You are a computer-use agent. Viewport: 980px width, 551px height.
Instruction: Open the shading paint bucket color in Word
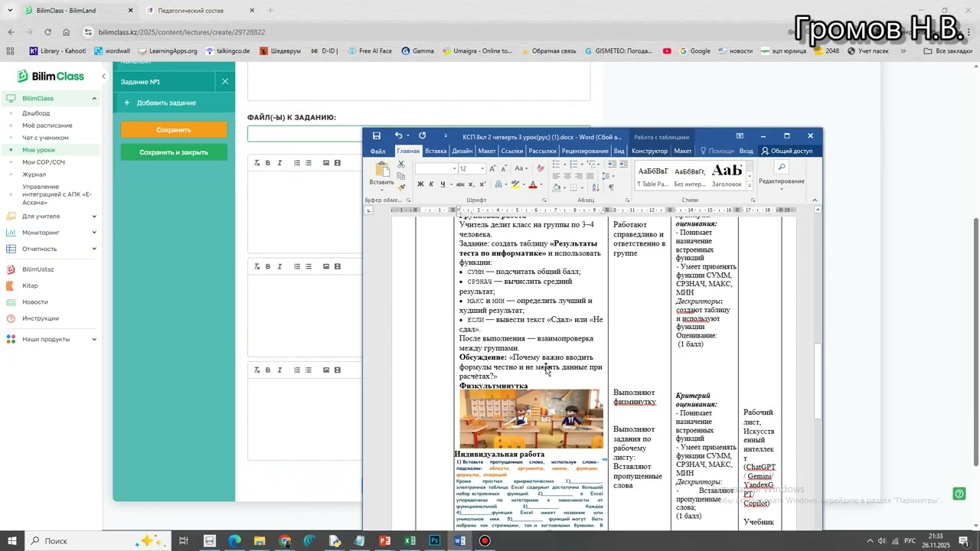(556, 187)
